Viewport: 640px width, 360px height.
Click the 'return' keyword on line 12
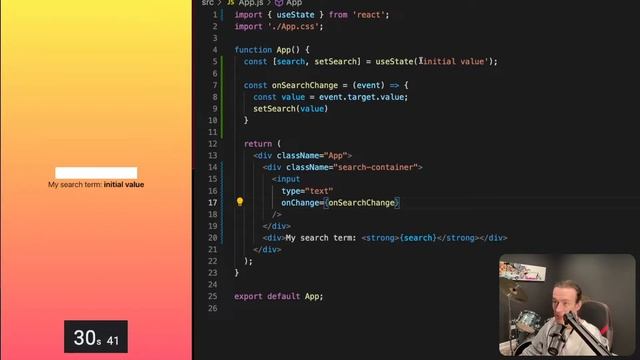point(258,144)
